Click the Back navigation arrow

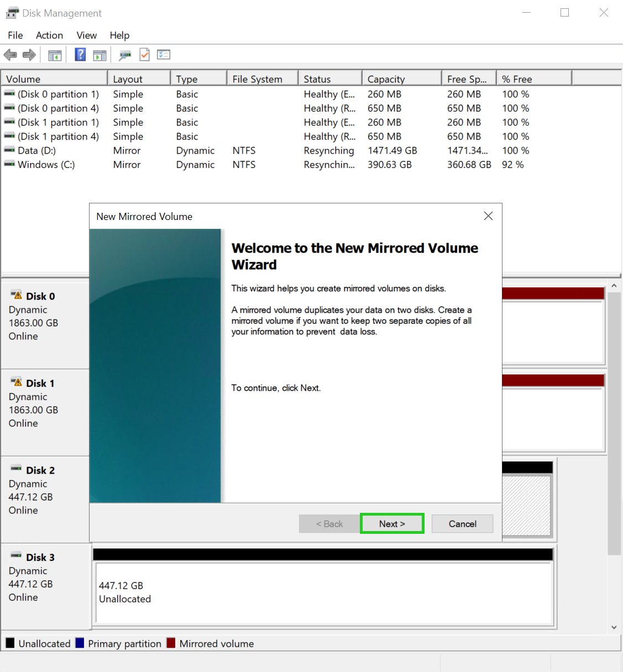10,54
